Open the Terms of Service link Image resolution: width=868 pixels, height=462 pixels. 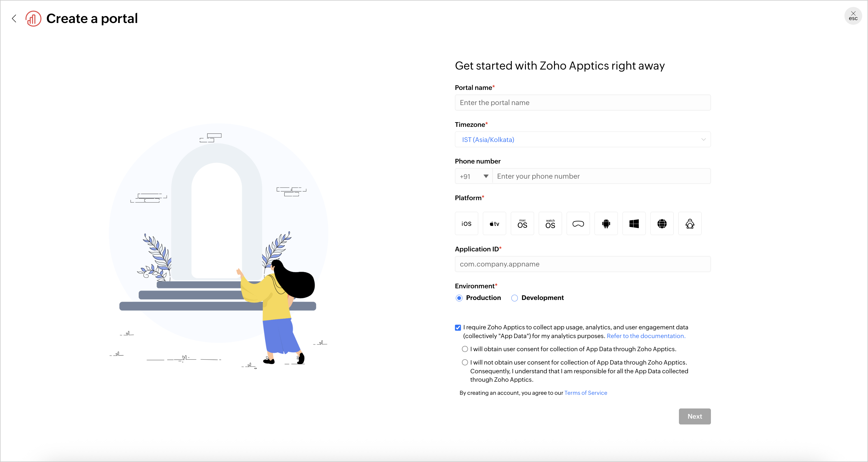pos(586,393)
